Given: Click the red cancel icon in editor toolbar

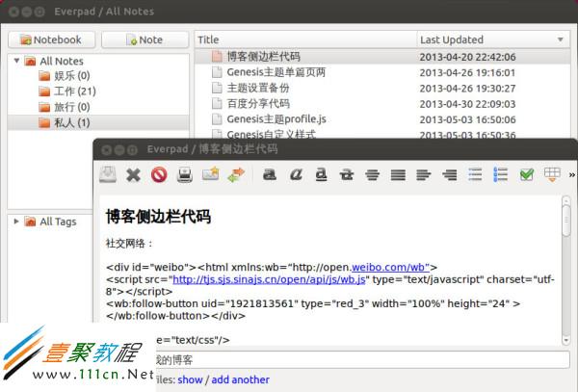Looking at the screenshot, I should (159, 174).
